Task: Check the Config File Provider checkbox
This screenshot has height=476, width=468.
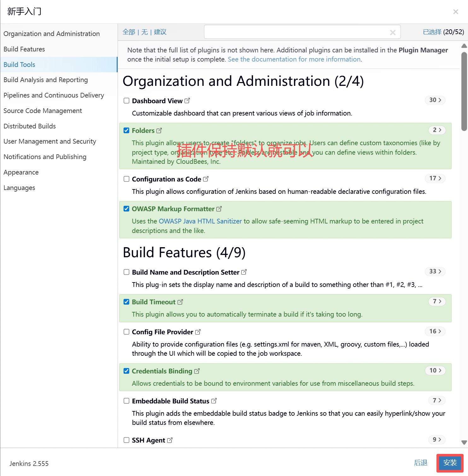Action: (x=126, y=332)
